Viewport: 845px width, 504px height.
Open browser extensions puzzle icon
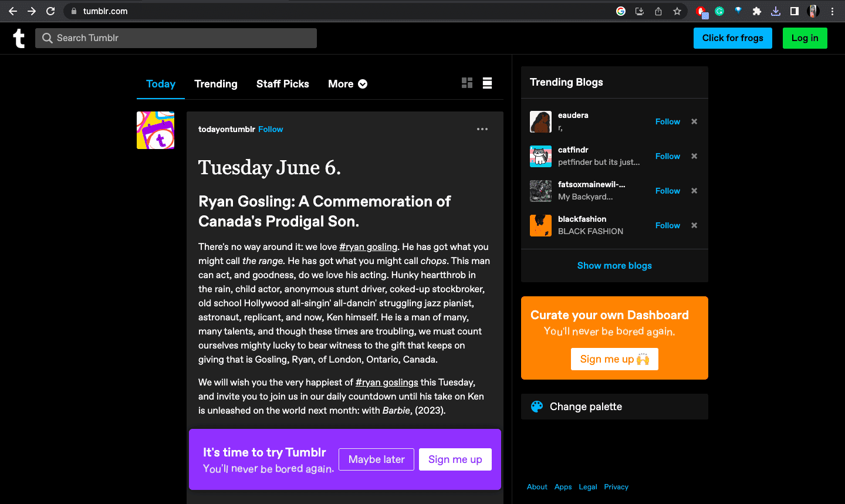coord(757,11)
